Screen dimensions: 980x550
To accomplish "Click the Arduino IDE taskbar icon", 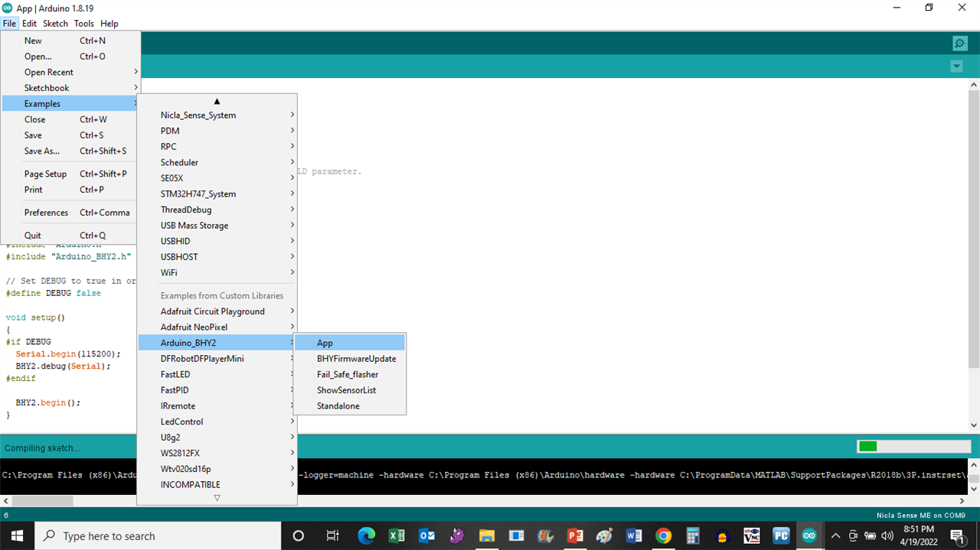I will click(809, 536).
